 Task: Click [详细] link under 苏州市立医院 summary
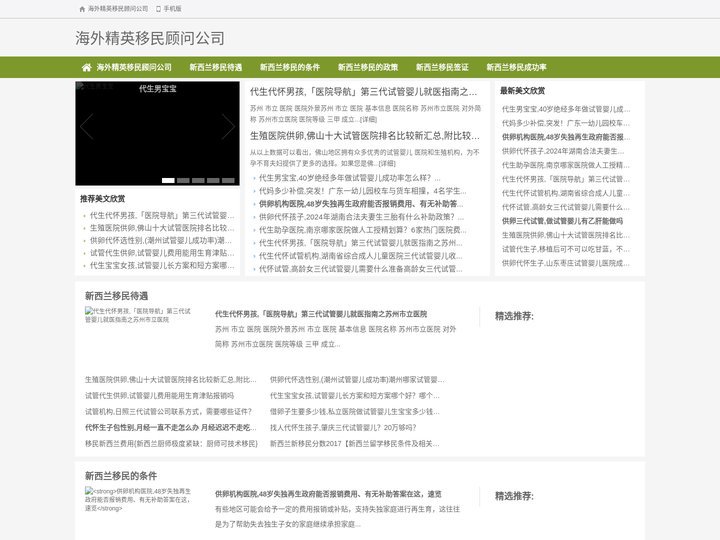[x=368, y=119]
